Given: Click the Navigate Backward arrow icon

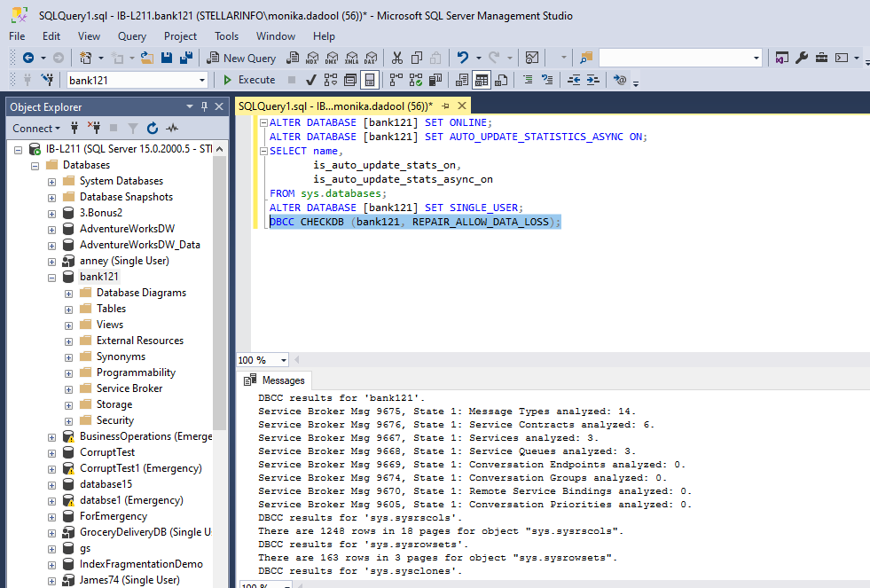Looking at the screenshot, I should [28, 58].
